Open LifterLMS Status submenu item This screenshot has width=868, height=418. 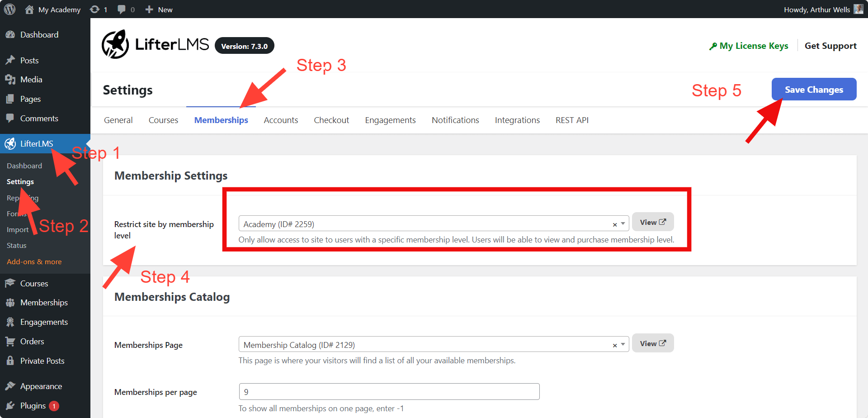coord(17,246)
